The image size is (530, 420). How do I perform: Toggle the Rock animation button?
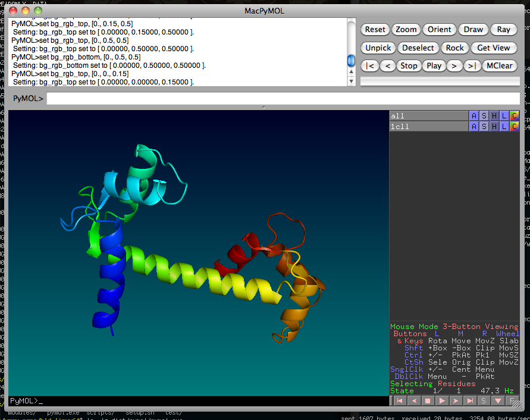[x=454, y=48]
